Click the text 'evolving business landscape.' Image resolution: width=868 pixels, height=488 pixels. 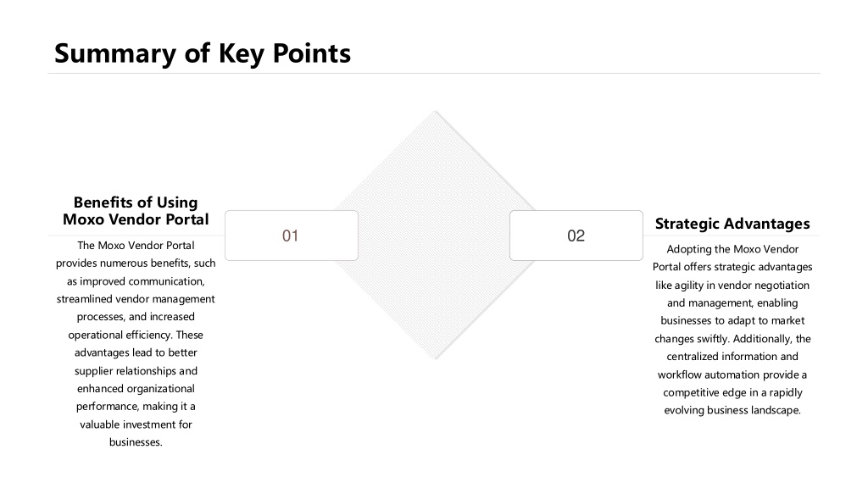click(732, 410)
